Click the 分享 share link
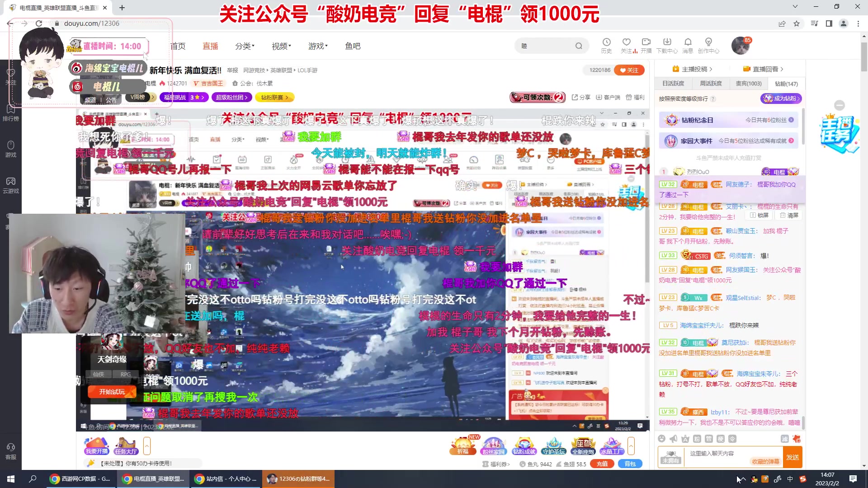This screenshot has height=488, width=868. point(581,97)
